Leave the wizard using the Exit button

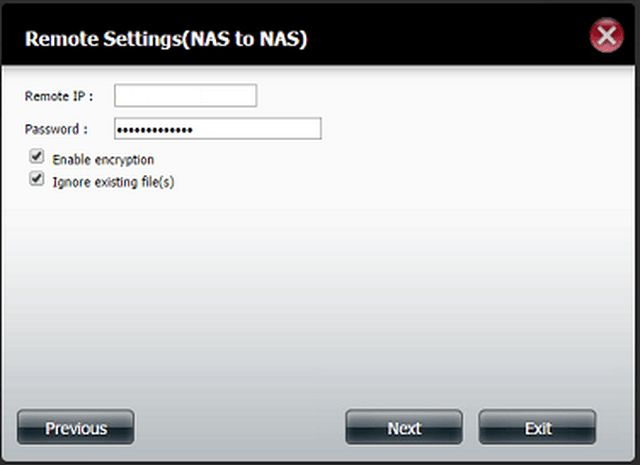coord(538,427)
